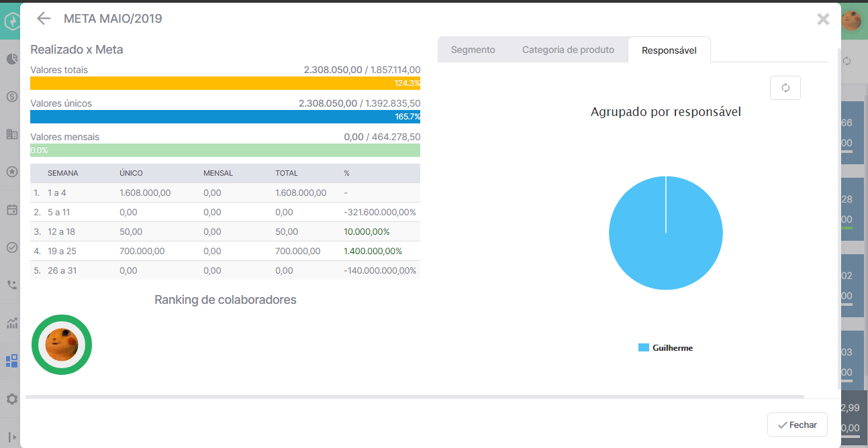Click the collaborator avatar in the ranking

pos(62,345)
